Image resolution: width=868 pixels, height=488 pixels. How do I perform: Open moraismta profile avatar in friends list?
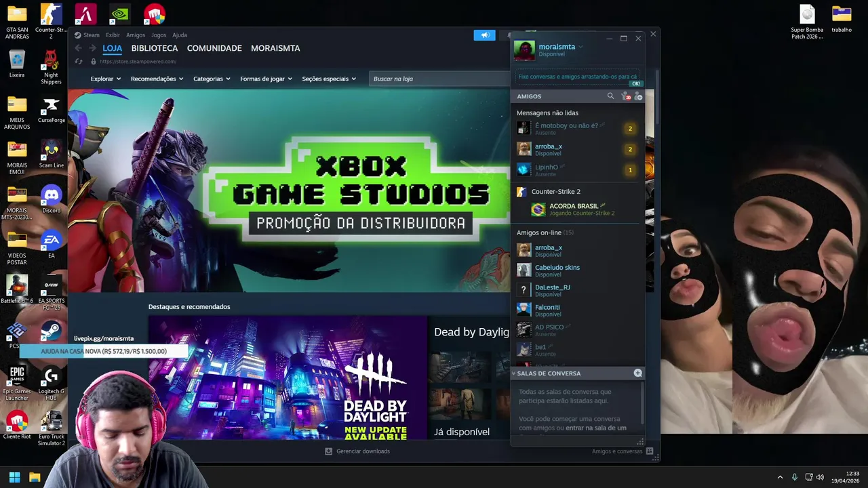[x=524, y=50]
